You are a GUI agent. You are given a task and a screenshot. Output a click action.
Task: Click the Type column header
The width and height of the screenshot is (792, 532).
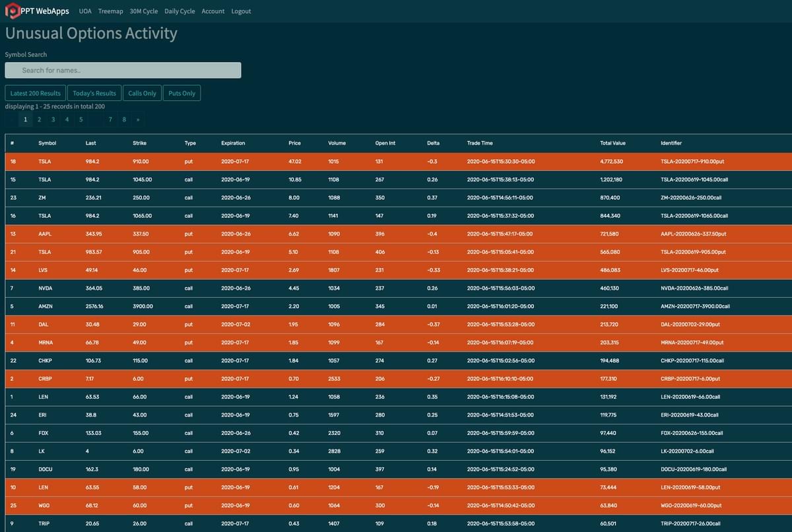(x=190, y=143)
